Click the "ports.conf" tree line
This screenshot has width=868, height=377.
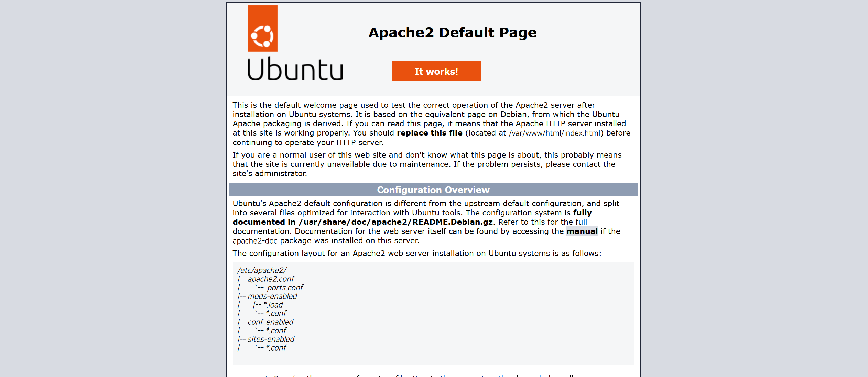tap(285, 288)
